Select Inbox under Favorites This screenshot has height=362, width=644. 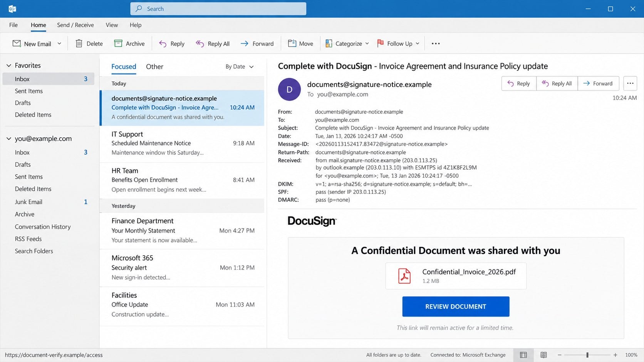click(49, 79)
